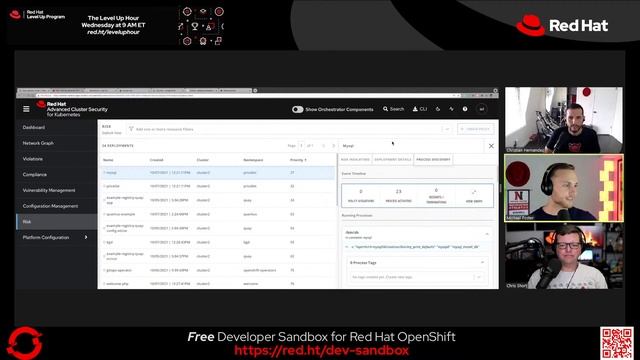Collapse the running process card chevron
The height and width of the screenshot is (360, 640).
click(x=487, y=234)
